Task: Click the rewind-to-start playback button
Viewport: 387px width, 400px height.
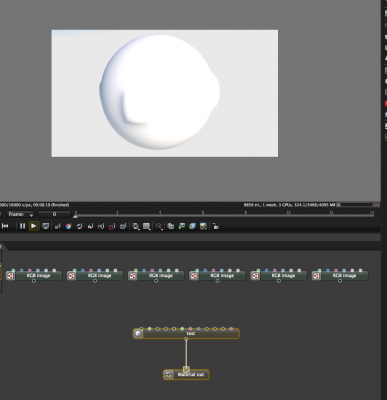Action: [5, 226]
